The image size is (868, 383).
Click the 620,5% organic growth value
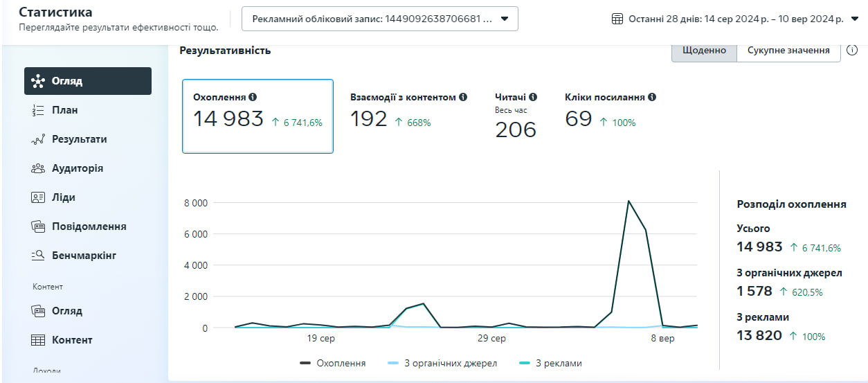pos(801,292)
